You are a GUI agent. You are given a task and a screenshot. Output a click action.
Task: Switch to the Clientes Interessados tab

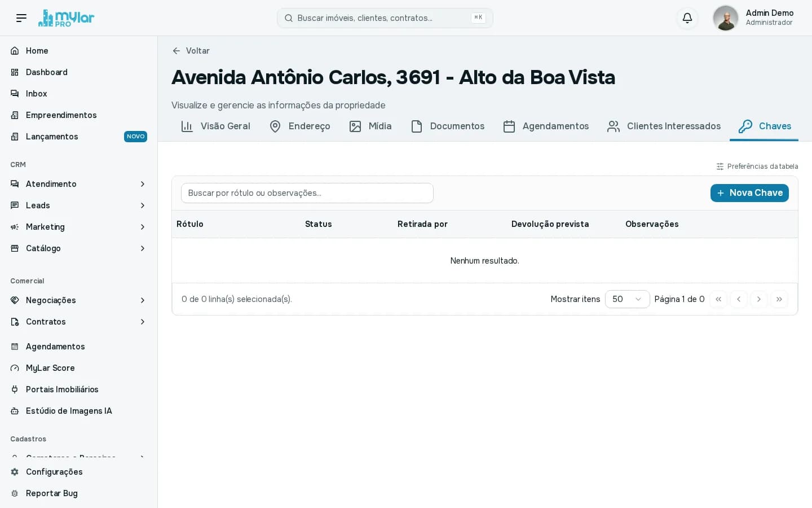(664, 126)
